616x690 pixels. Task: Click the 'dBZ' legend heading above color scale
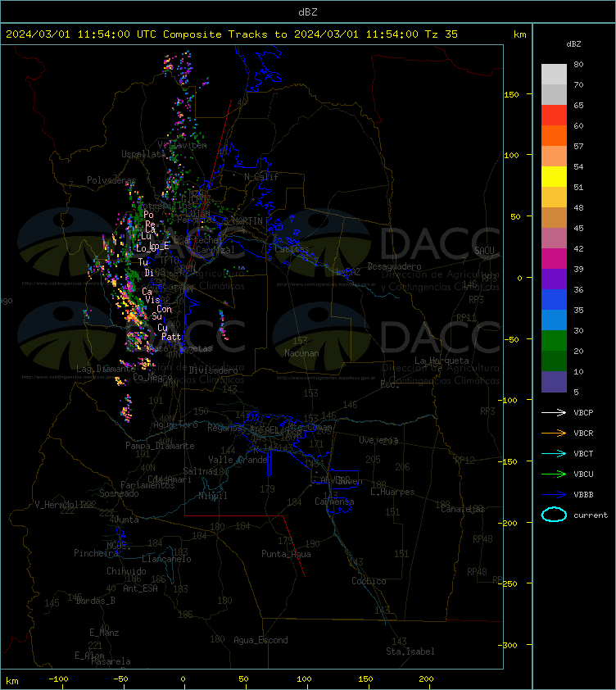tap(573, 44)
